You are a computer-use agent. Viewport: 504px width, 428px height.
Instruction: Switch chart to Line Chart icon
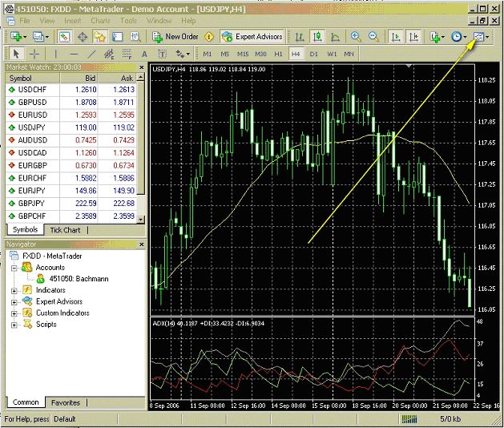pyautogui.click(x=335, y=37)
